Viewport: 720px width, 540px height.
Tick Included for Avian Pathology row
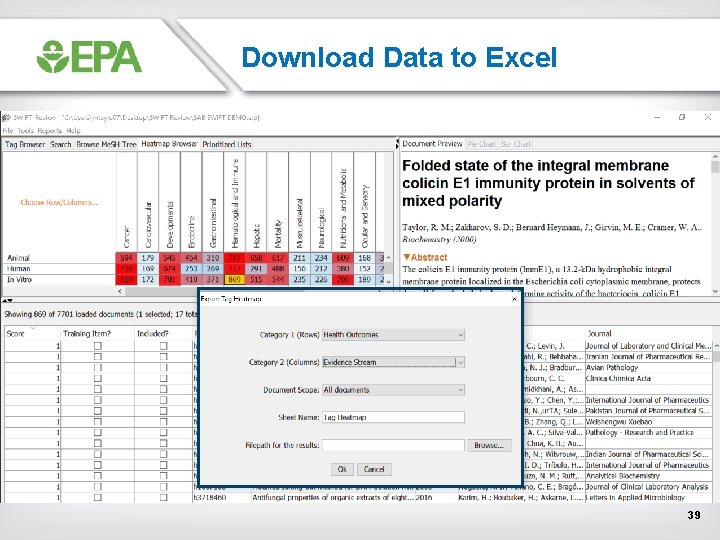163,367
